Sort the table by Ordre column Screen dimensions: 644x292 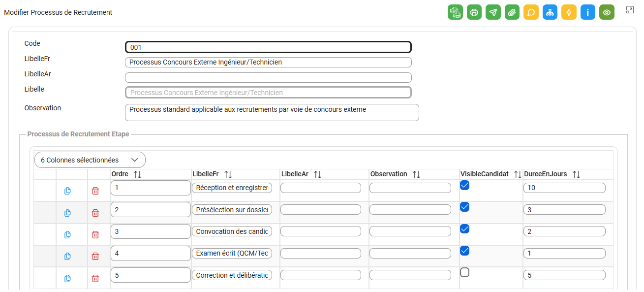tap(137, 174)
